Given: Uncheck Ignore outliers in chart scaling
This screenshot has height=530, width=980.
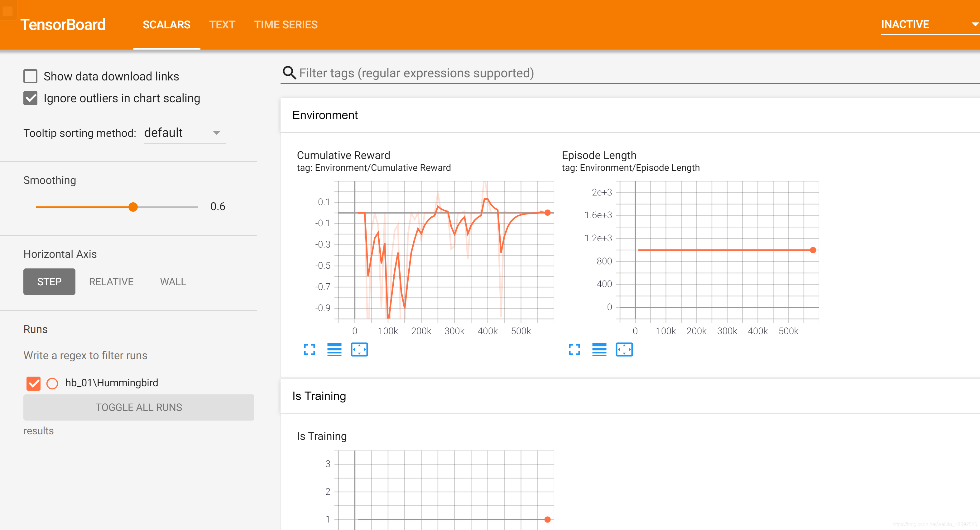Looking at the screenshot, I should pyautogui.click(x=31, y=98).
